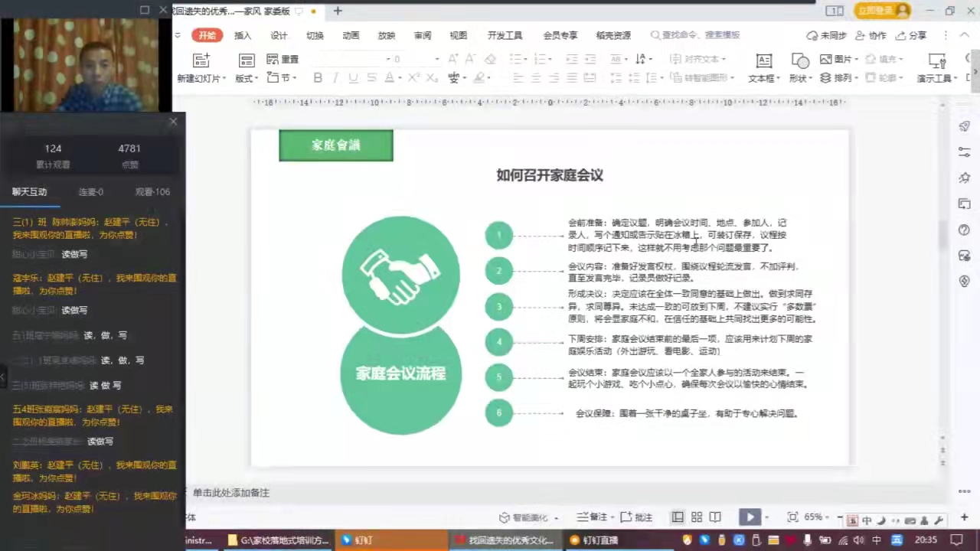Click the 查找命令 search field
Image resolution: width=980 pixels, height=551 pixels.
(x=693, y=34)
